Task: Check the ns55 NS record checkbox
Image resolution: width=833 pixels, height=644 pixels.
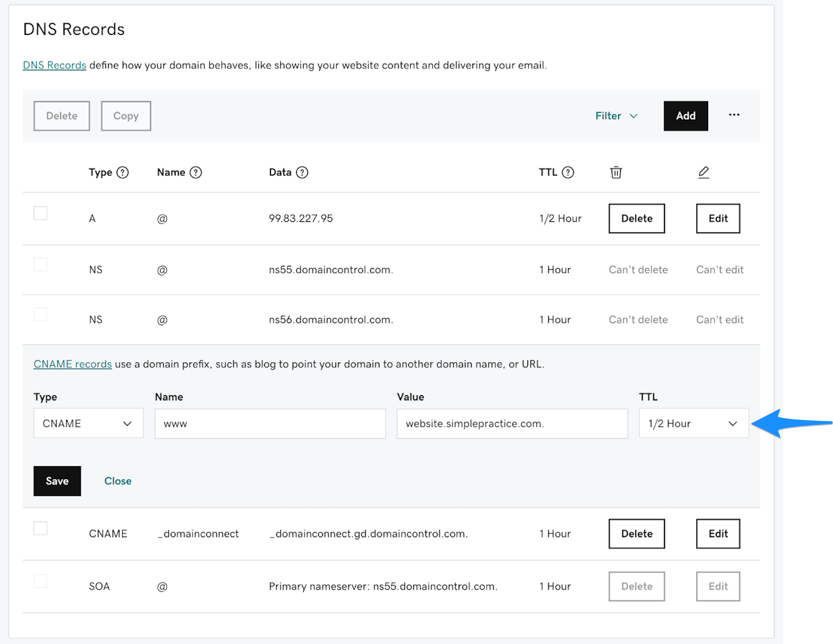Action: point(40,264)
